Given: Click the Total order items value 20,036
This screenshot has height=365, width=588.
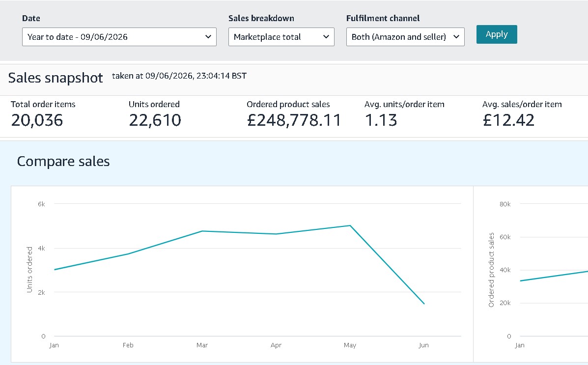Looking at the screenshot, I should (37, 120).
